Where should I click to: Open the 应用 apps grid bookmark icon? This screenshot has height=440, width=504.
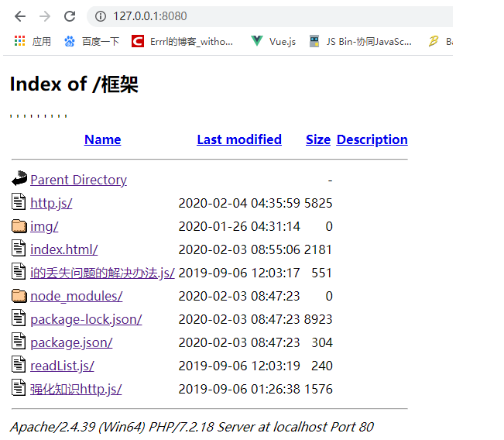19,41
